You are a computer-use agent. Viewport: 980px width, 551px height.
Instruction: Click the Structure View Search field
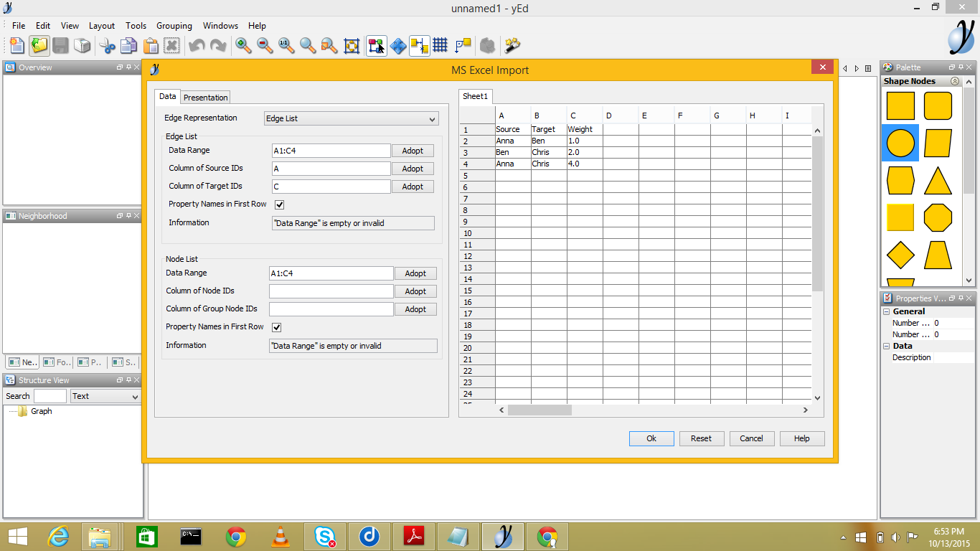[50, 396]
